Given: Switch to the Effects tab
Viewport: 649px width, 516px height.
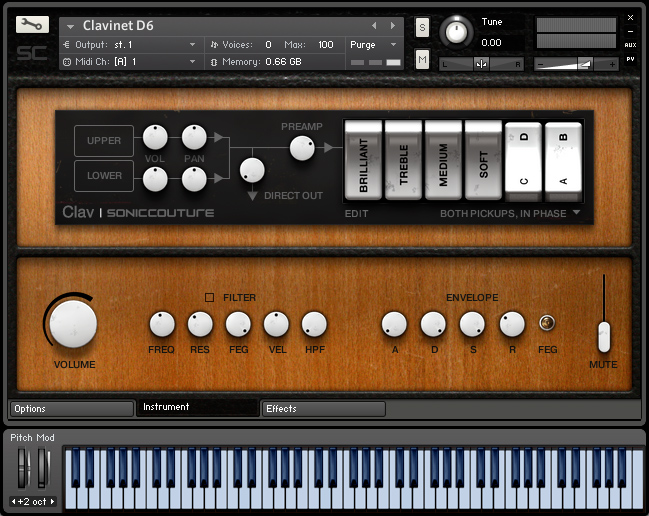Looking at the screenshot, I should [324, 409].
